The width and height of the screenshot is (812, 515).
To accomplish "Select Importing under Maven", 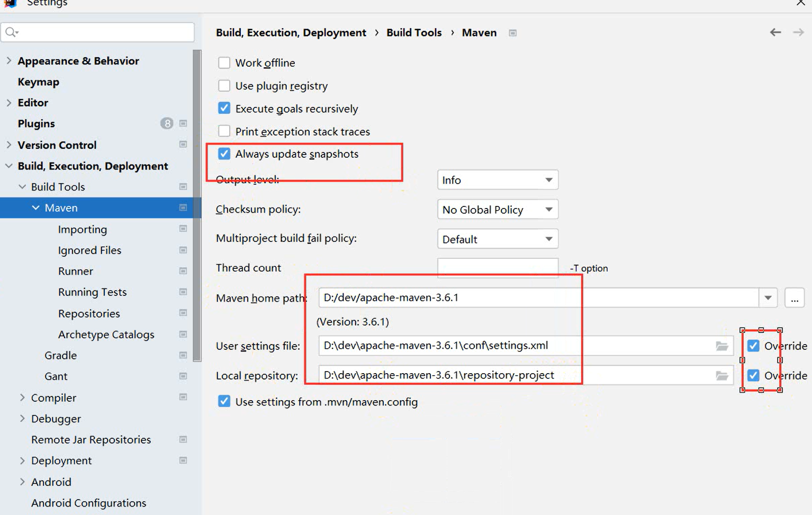I will pos(83,229).
